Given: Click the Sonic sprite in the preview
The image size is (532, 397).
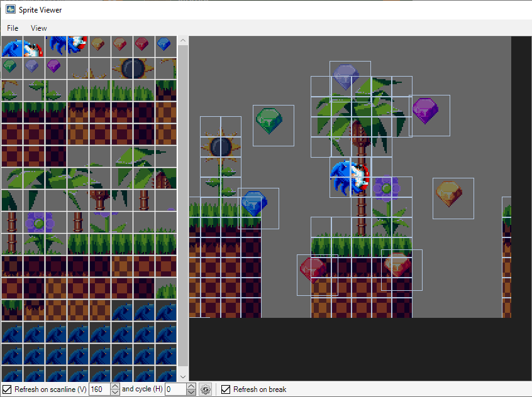Looking at the screenshot, I should click(x=350, y=178).
